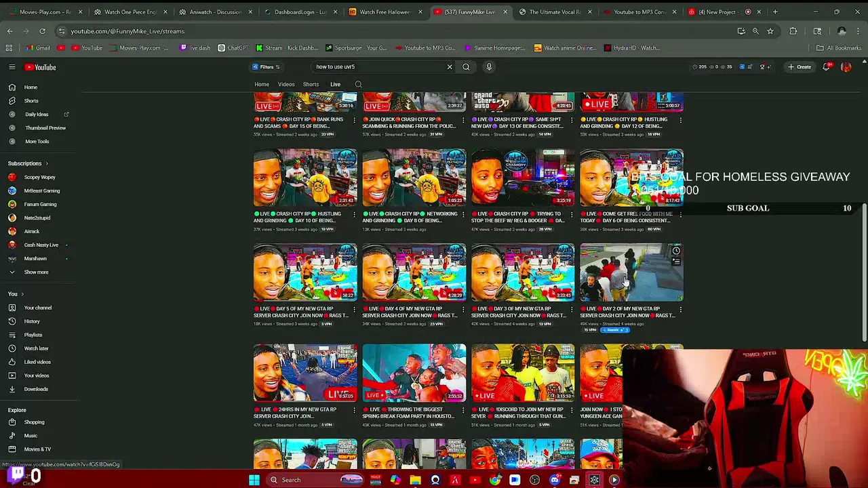Open Discord from the taskbar

[554, 480]
